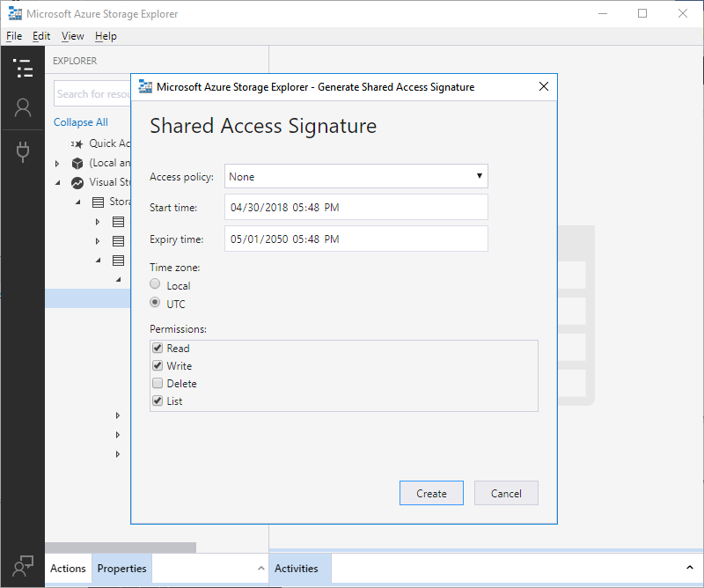This screenshot has width=704, height=588.
Task: Click the explorer horizontal scrollbar
Action: pos(121,548)
